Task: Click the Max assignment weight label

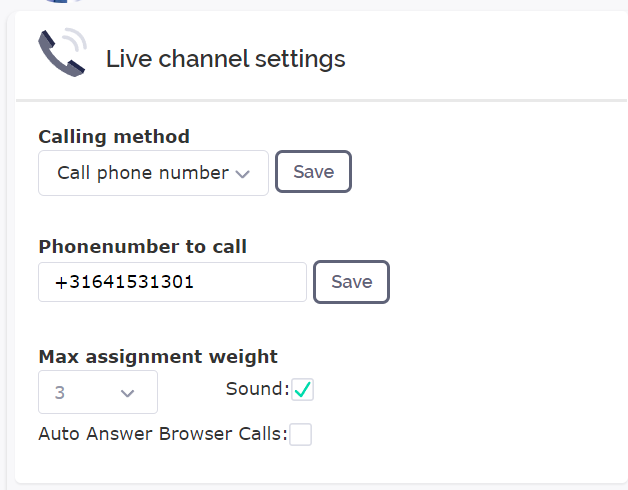Action: pyautogui.click(x=158, y=357)
